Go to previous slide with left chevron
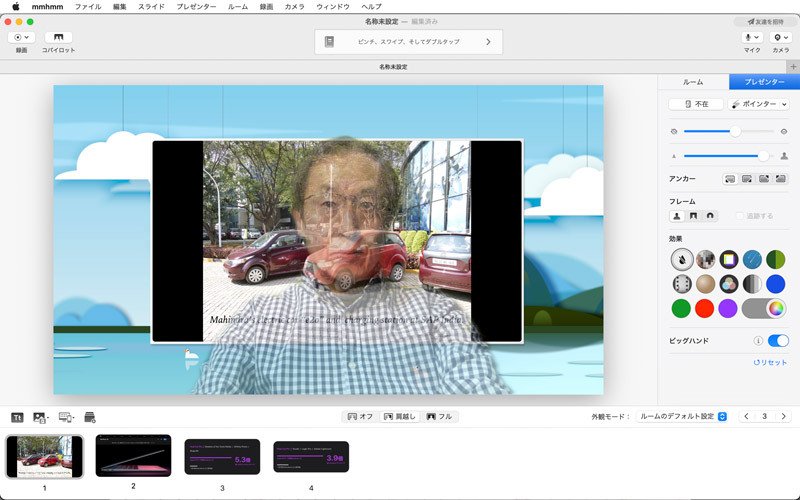 tap(746, 416)
